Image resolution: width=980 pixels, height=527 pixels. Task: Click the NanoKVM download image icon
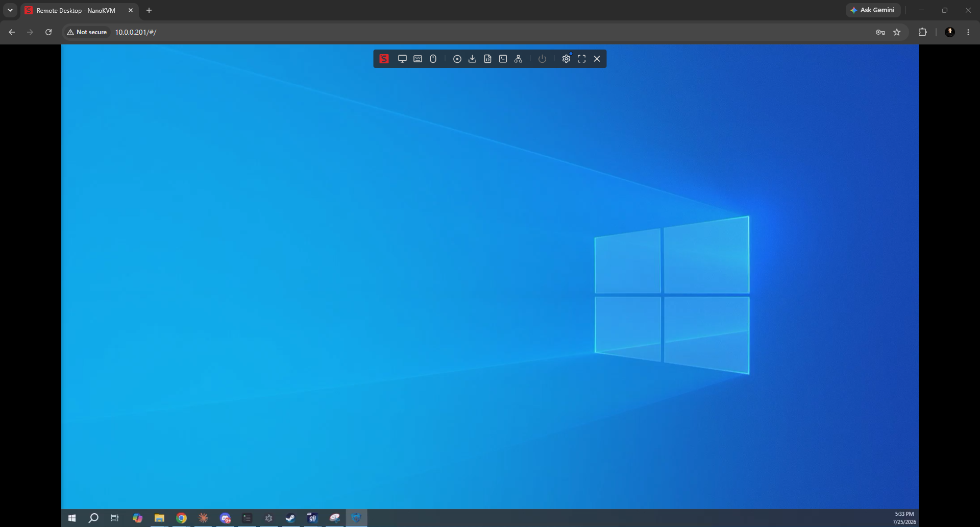473,59
